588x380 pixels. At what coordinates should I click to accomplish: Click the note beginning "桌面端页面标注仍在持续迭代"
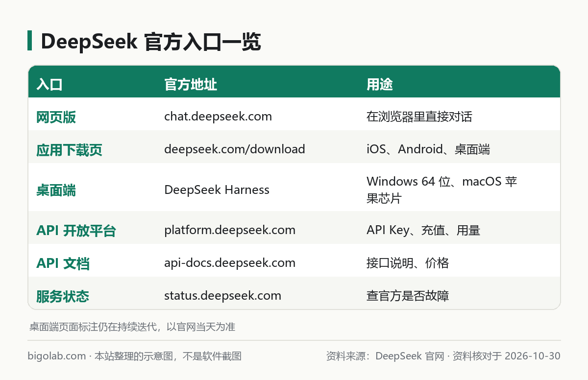click(132, 327)
